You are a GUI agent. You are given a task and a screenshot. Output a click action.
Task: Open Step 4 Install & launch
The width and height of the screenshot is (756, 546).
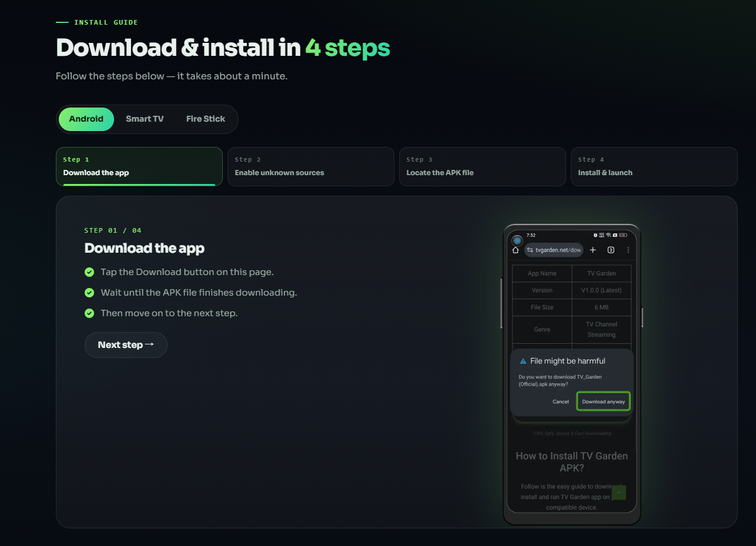(654, 166)
